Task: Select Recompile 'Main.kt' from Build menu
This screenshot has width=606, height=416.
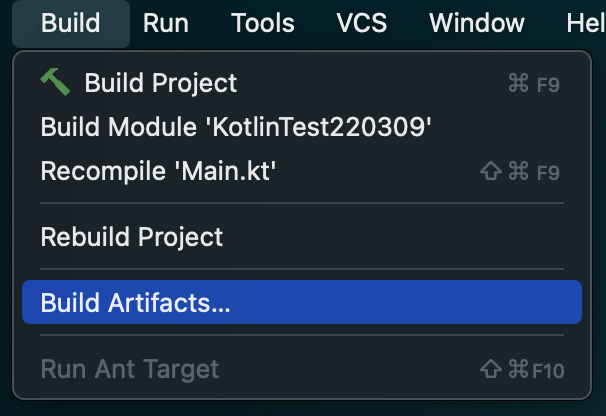Action: click(x=302, y=170)
